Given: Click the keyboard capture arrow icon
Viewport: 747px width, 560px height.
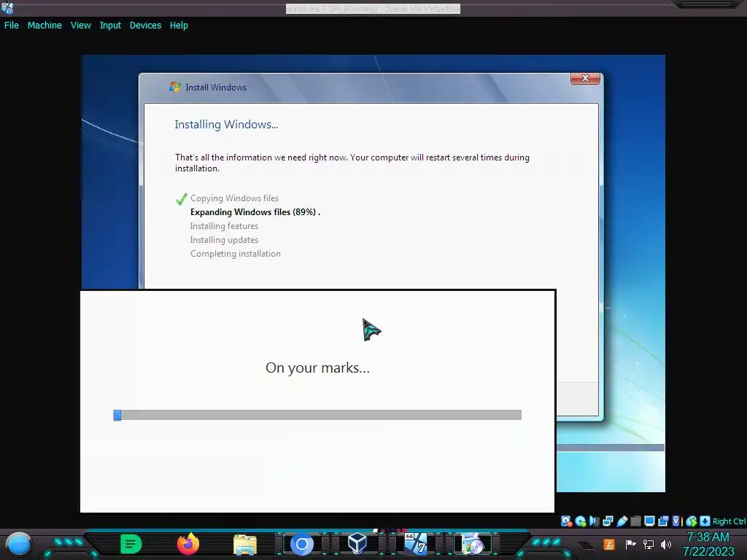Looking at the screenshot, I should click(705, 521).
